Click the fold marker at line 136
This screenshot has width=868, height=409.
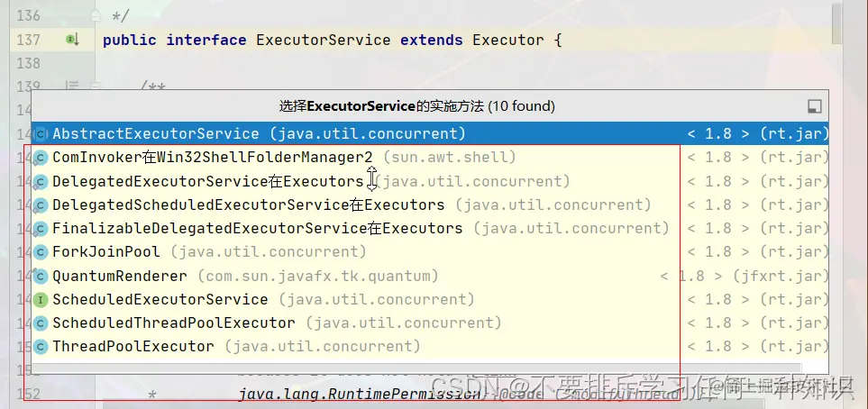point(96,15)
